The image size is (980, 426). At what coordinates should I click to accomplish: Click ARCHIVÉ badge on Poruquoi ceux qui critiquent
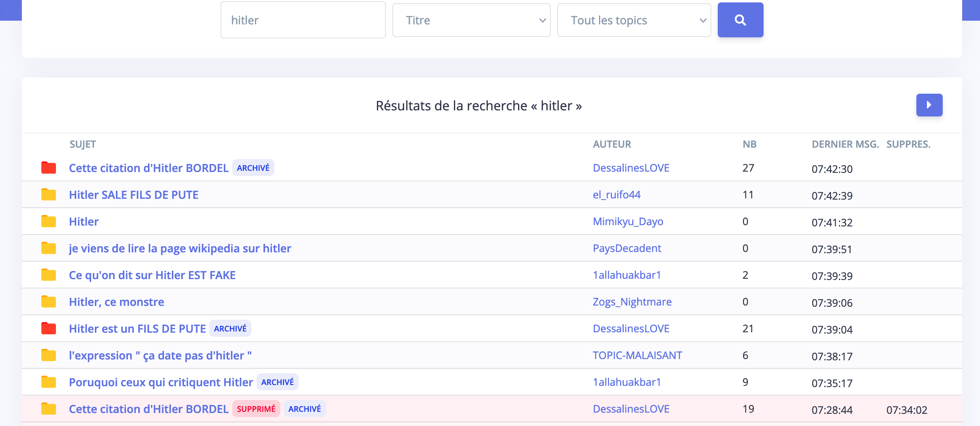coord(278,382)
